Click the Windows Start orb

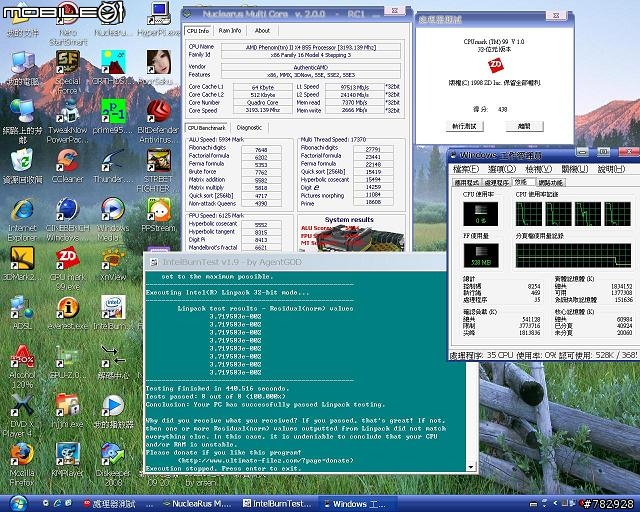pos(17,504)
